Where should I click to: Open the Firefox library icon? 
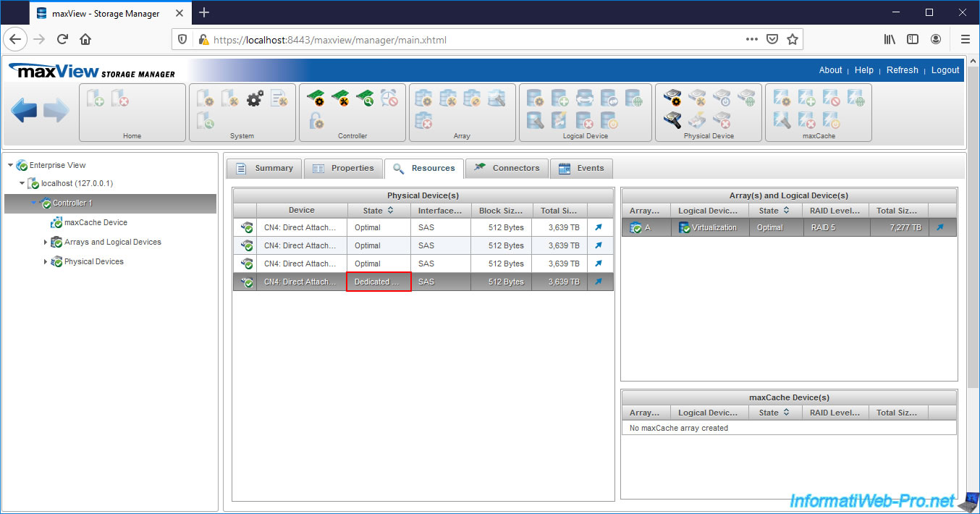tap(890, 39)
